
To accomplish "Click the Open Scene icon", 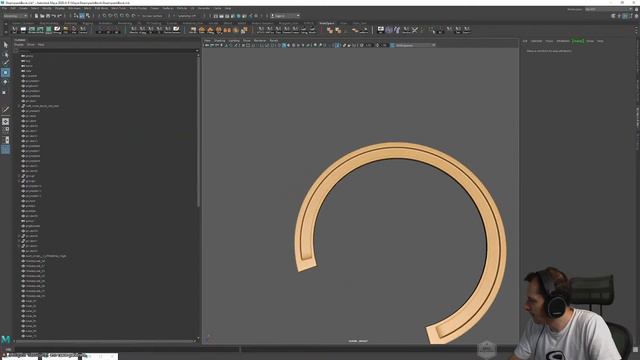I will tap(42, 16).
